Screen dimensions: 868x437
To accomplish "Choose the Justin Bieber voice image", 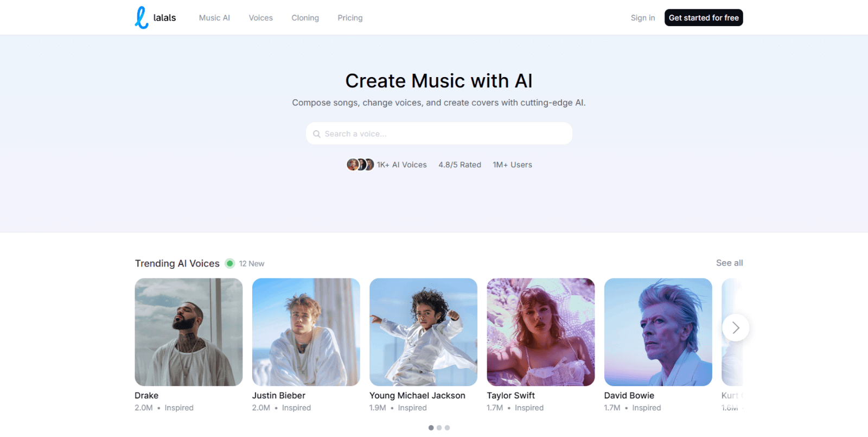I will coord(306,332).
